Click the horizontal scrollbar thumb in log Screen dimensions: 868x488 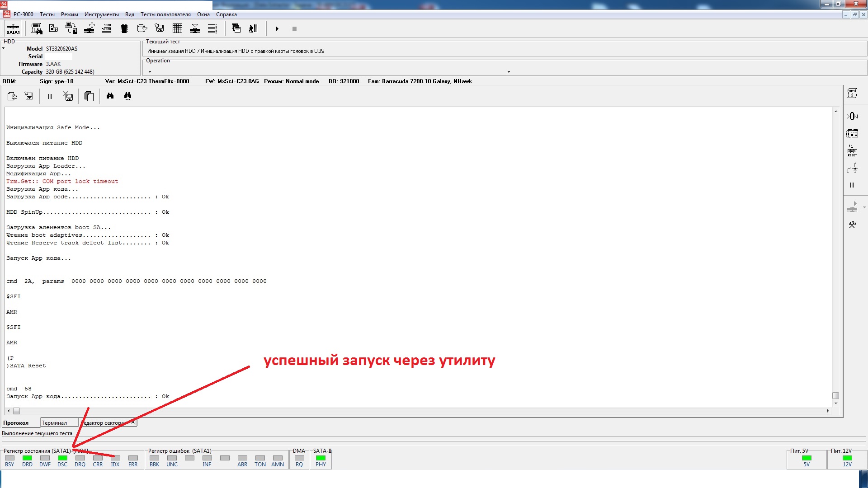(16, 411)
